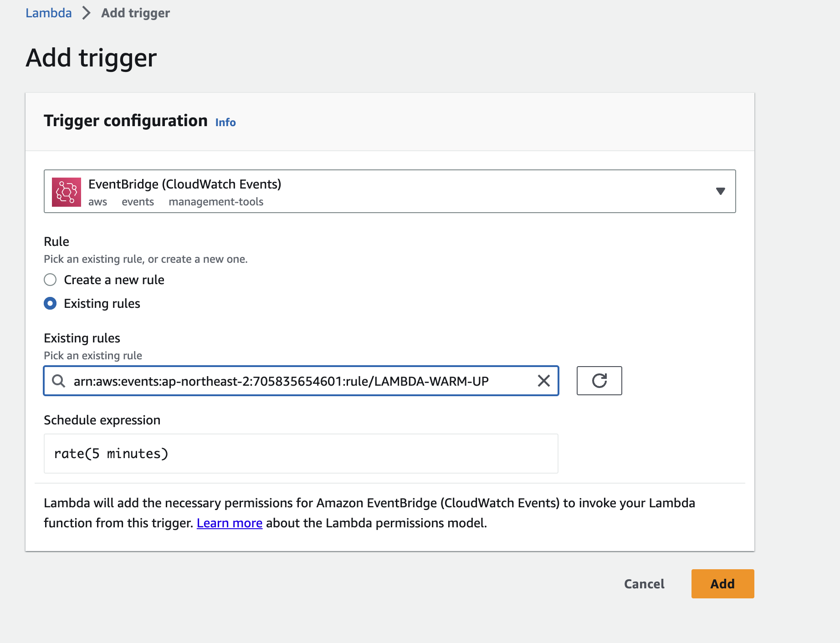Expand the trigger source dropdown arrow
Screen dimensions: 840x643
720,191
